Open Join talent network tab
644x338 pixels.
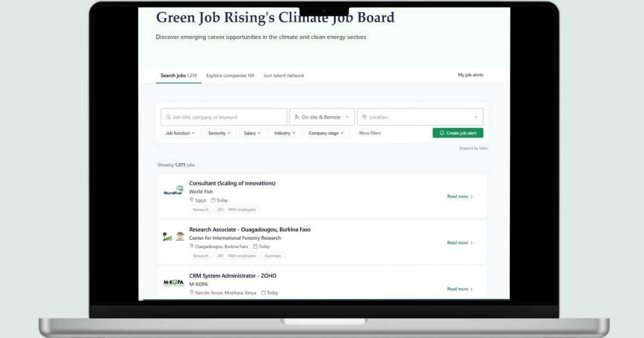coord(284,76)
